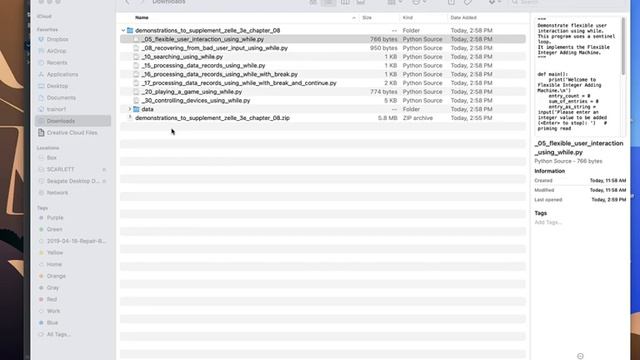Image resolution: width=640 pixels, height=360 pixels.
Task: Eject the SCARLETT drive
Action: click(104, 169)
